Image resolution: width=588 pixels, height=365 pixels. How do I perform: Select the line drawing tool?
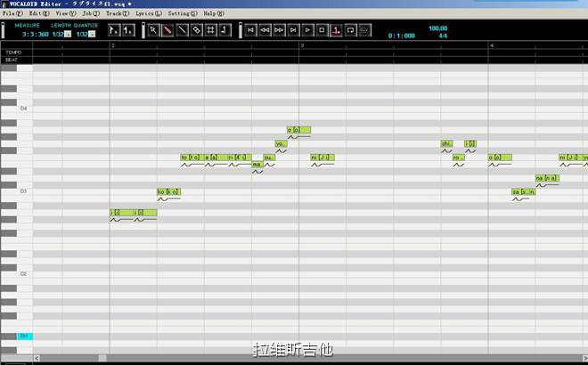pos(182,30)
